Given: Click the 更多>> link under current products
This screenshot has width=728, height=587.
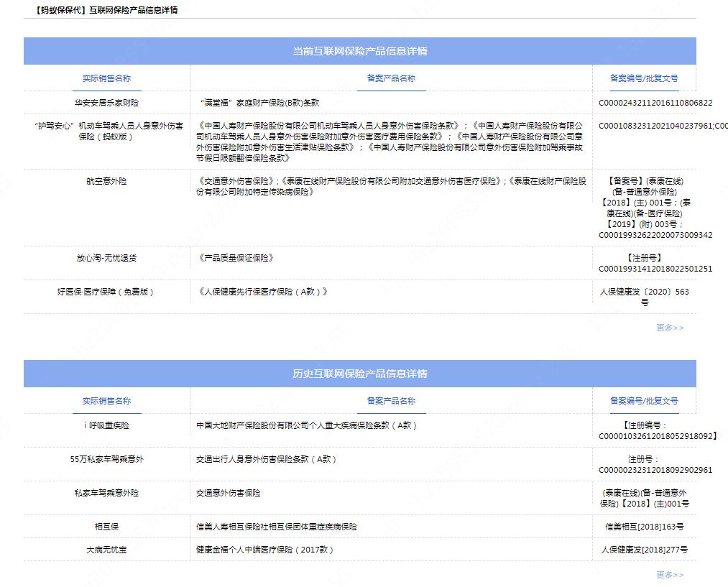Looking at the screenshot, I should point(670,328).
